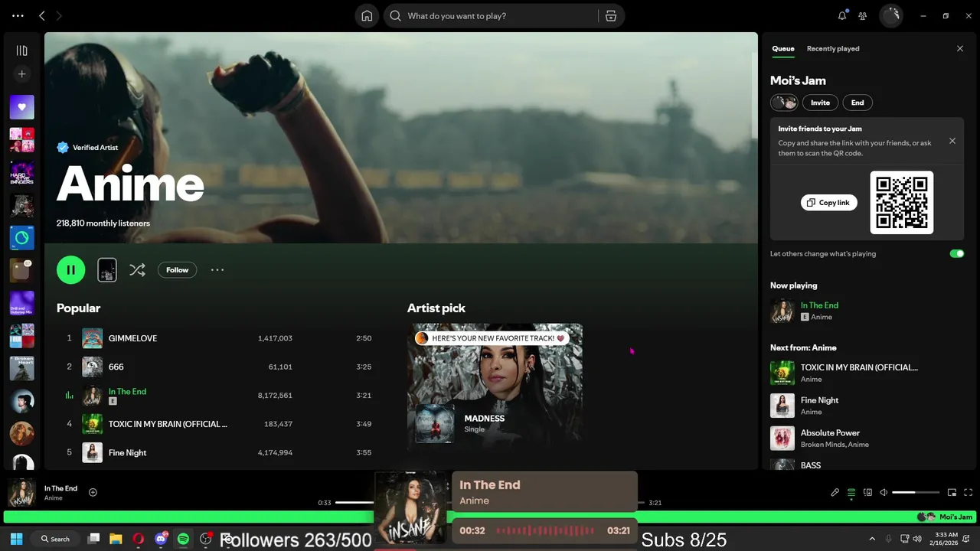Open the artist's now-playing preview card
Screen dimensions: 980x551
[x=107, y=269]
